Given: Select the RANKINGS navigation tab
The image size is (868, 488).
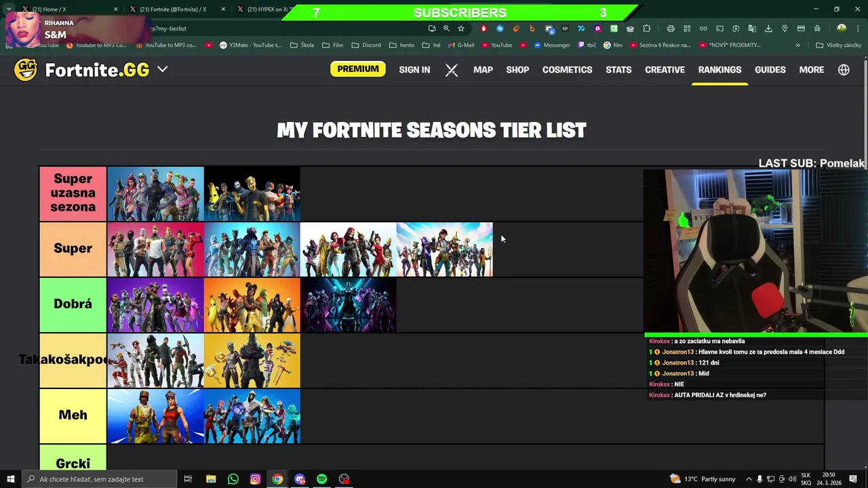Looking at the screenshot, I should (719, 70).
